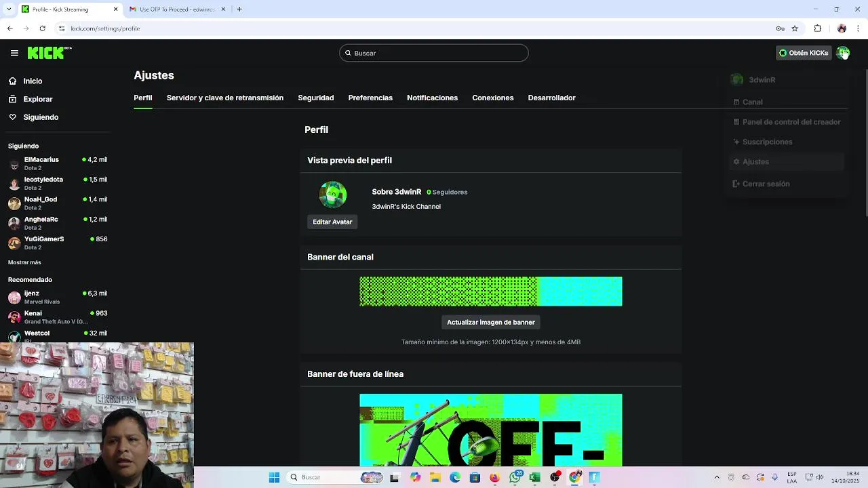Screen dimensions: 868x488
Task: Bookmark this page with star icon
Action: tap(795, 28)
